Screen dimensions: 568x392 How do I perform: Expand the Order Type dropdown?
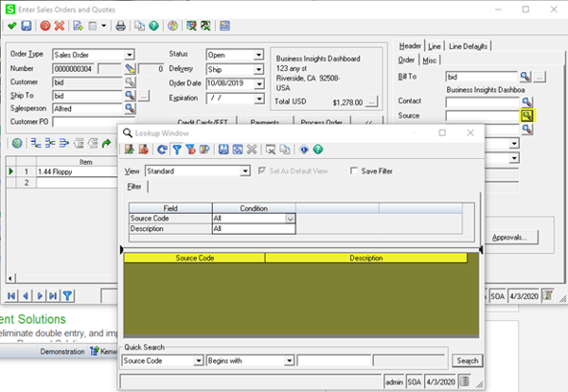[129, 55]
